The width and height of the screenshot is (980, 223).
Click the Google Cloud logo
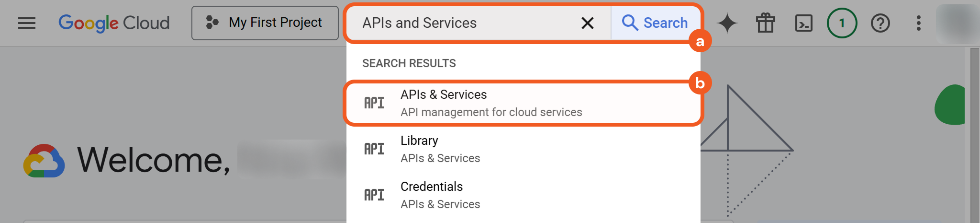click(x=114, y=23)
